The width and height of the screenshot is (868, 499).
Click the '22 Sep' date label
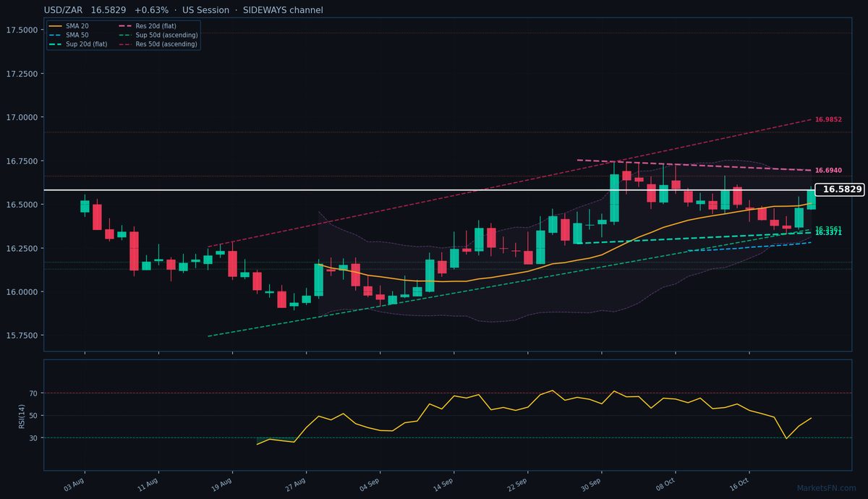517,484
